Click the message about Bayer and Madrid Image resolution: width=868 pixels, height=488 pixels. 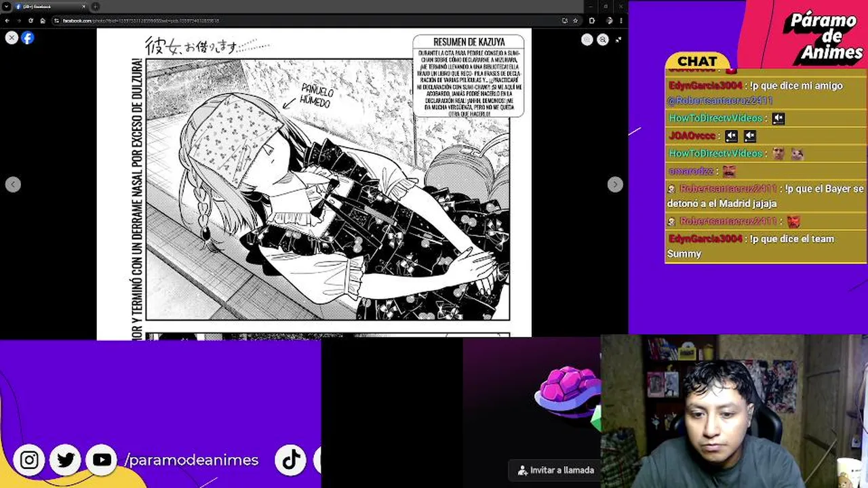766,196
